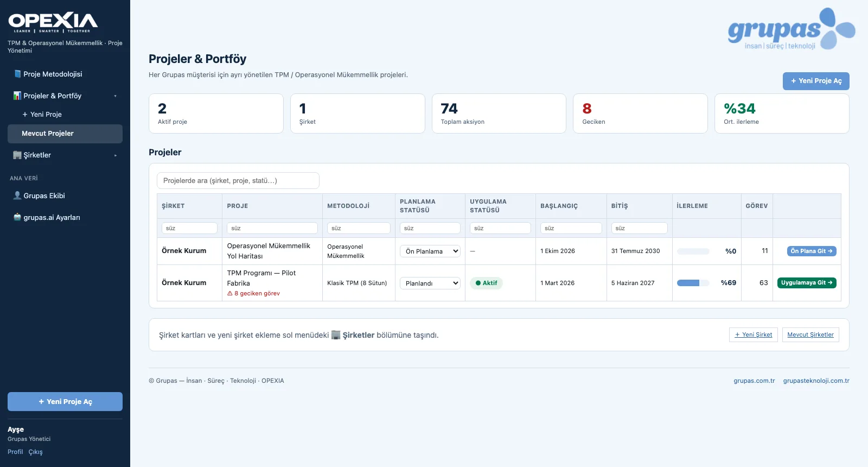868x467 pixels.
Task: Open Grupas Ekibi menu item
Action: coord(65,195)
